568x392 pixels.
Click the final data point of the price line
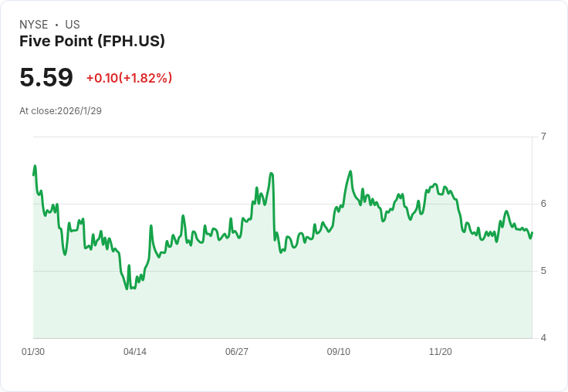click(532, 232)
